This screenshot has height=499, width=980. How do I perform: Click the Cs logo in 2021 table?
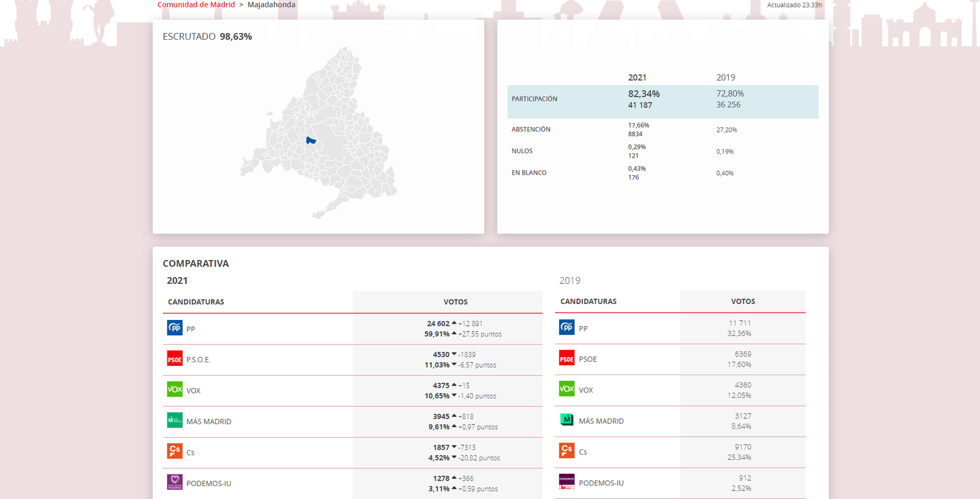pos(175,451)
